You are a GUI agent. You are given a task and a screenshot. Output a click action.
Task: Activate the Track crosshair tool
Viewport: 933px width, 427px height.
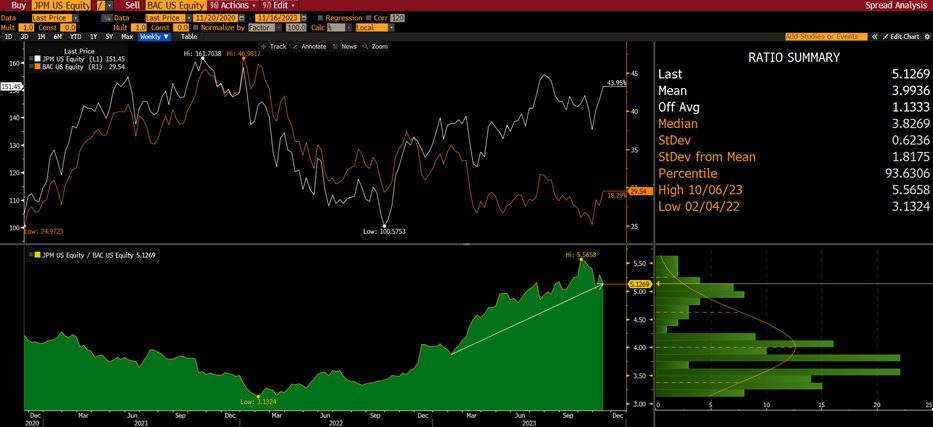pos(274,46)
